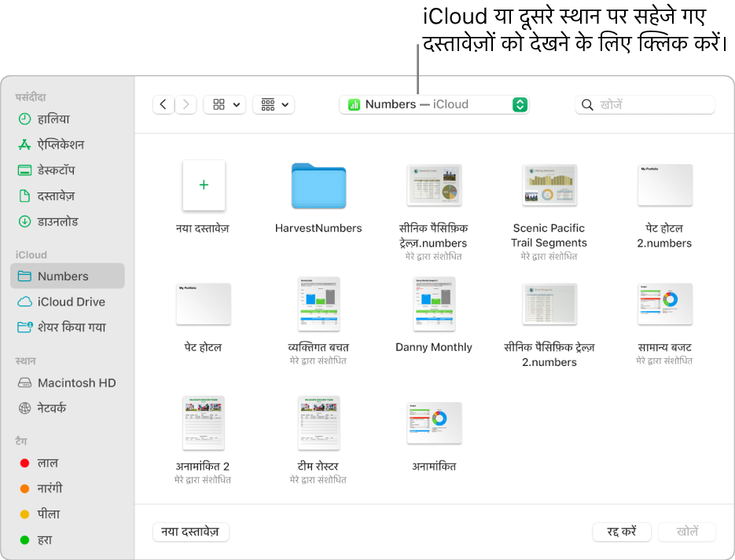Click the व्यक्तिगत बचत file name
This screenshot has width=735, height=560.
(x=318, y=347)
